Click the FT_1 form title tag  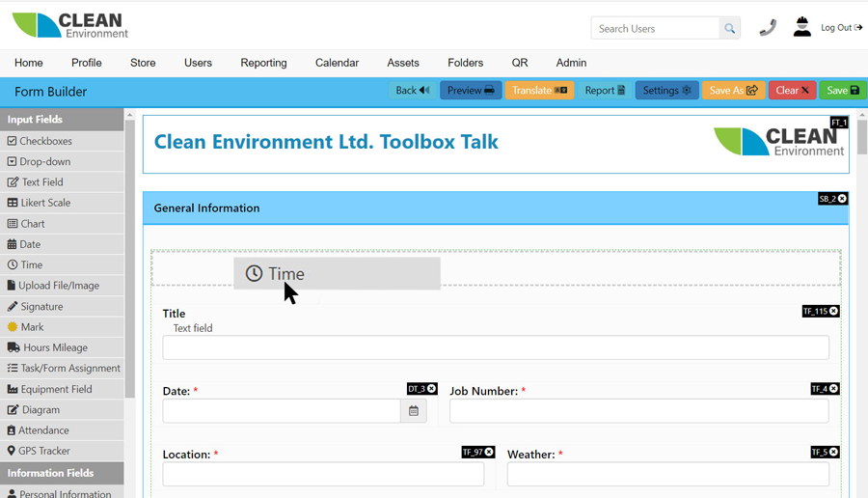click(x=839, y=123)
